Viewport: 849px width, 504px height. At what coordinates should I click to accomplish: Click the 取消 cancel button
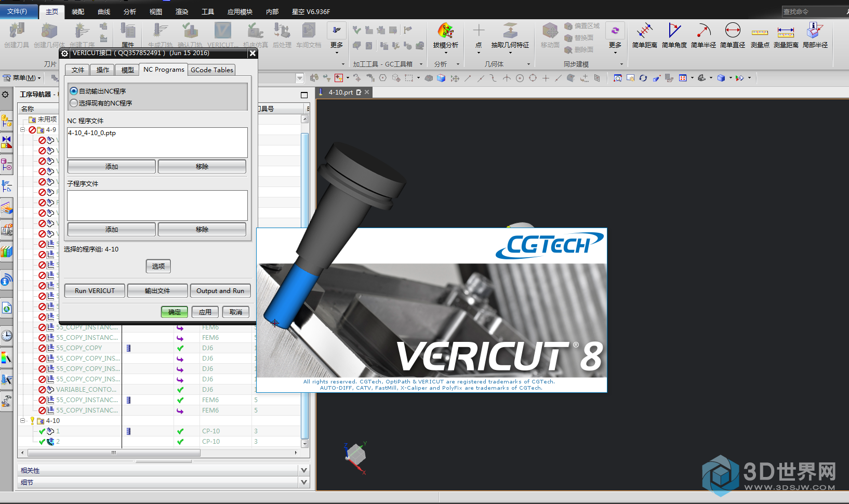236,312
